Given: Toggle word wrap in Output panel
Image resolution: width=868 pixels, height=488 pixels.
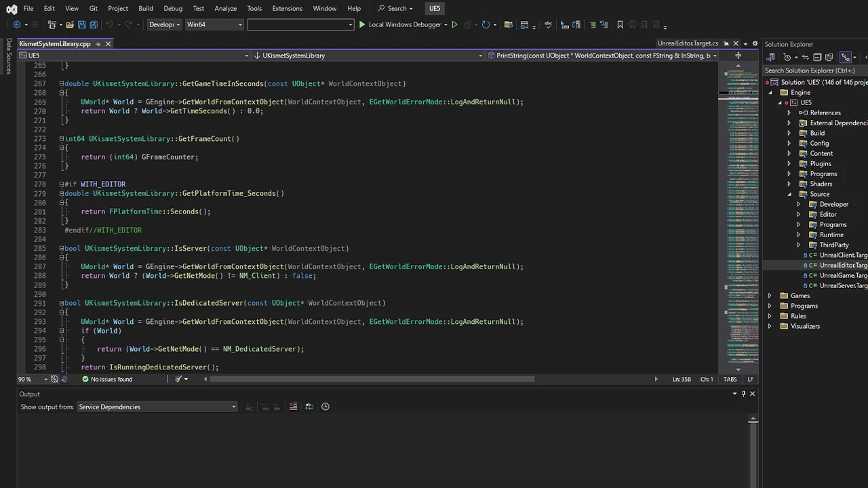Looking at the screenshot, I should click(x=309, y=407).
